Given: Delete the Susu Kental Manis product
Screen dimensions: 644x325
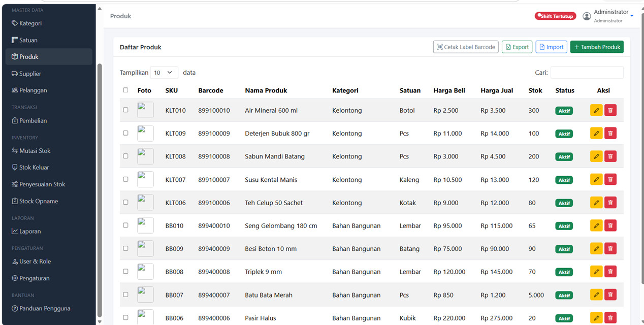Looking at the screenshot, I should pos(610,179).
